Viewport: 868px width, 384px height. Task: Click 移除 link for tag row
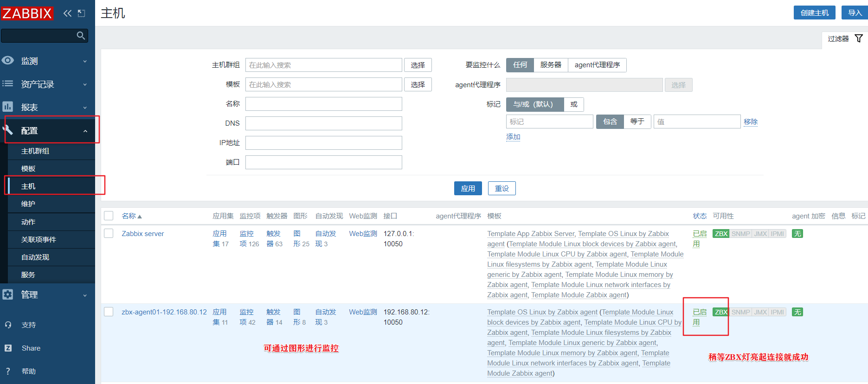[x=751, y=122]
